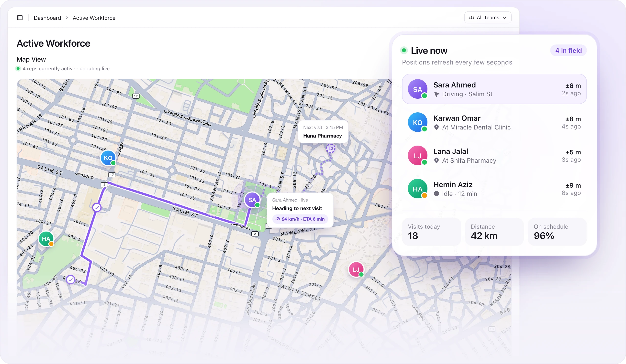
Task: Select Hemin Aziz row in Live now
Action: click(494, 189)
